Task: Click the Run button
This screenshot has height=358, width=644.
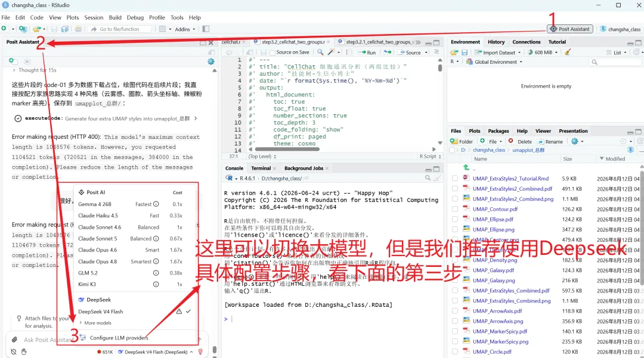Action: [367, 52]
